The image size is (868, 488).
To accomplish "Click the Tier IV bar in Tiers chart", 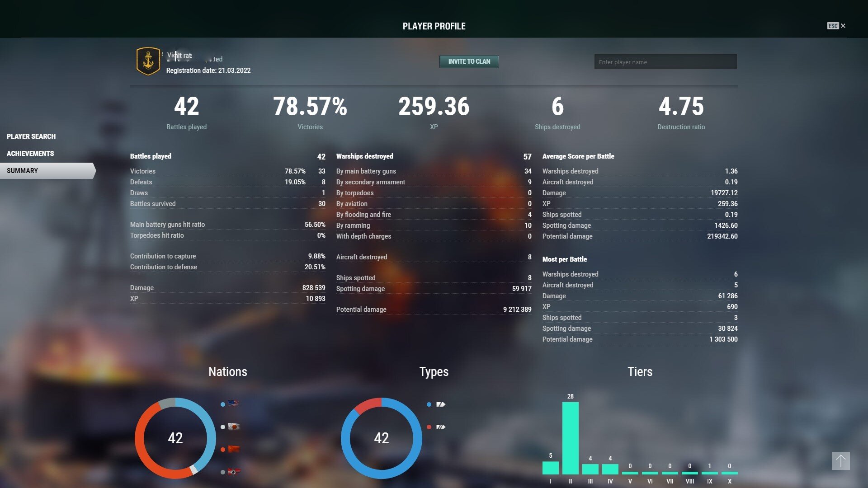I will pos(610,469).
